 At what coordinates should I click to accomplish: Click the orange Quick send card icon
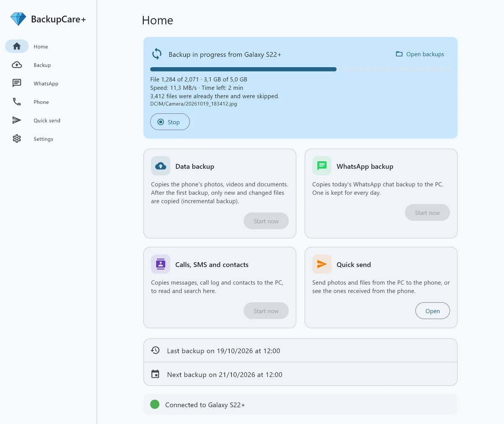[322, 264]
